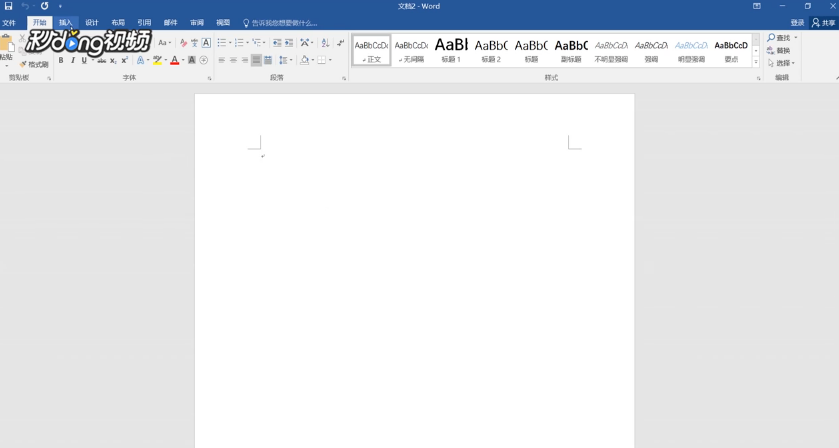
Task: Switch to the 视图 (View) tab
Action: click(x=223, y=22)
